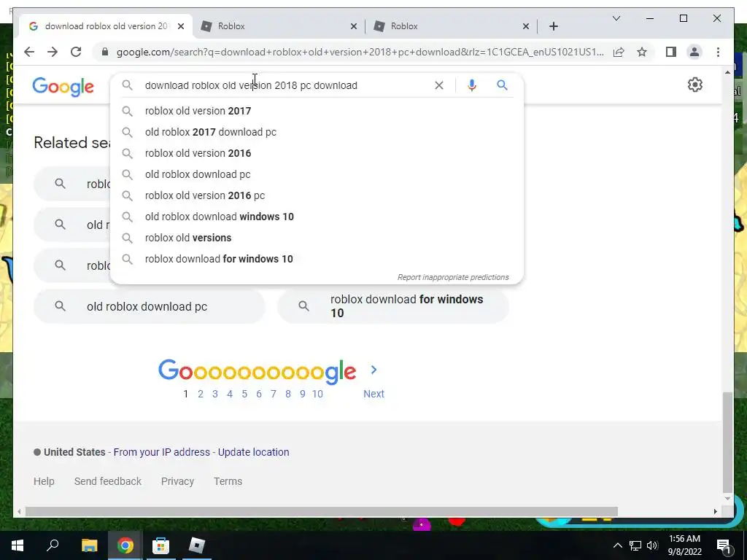Click the Chrome back arrow
Image resolution: width=747 pixels, height=560 pixels.
(29, 52)
